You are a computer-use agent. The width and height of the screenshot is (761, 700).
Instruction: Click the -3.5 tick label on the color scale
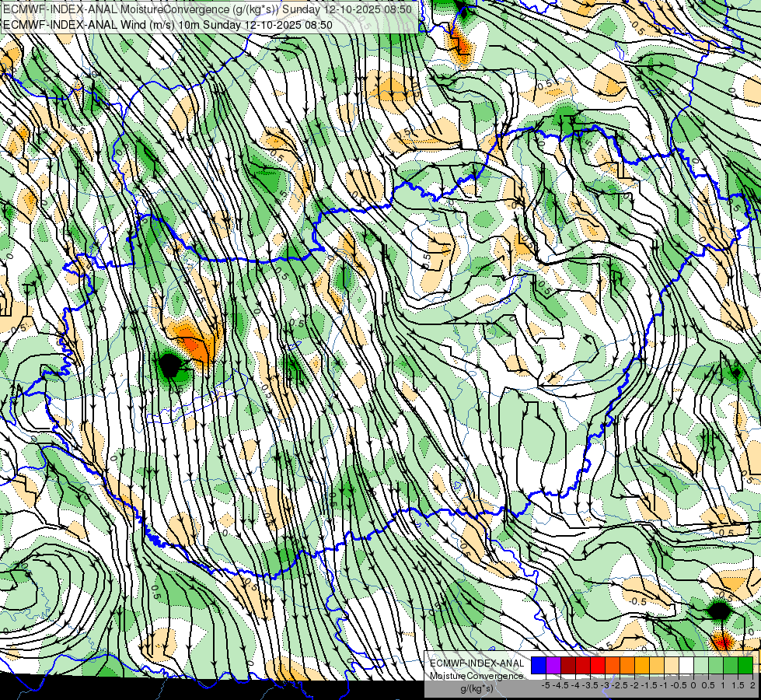tap(590, 685)
